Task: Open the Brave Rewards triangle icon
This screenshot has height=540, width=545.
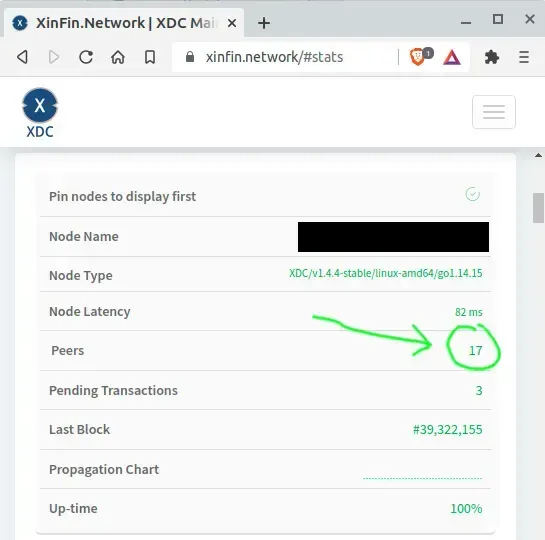Action: [452, 57]
